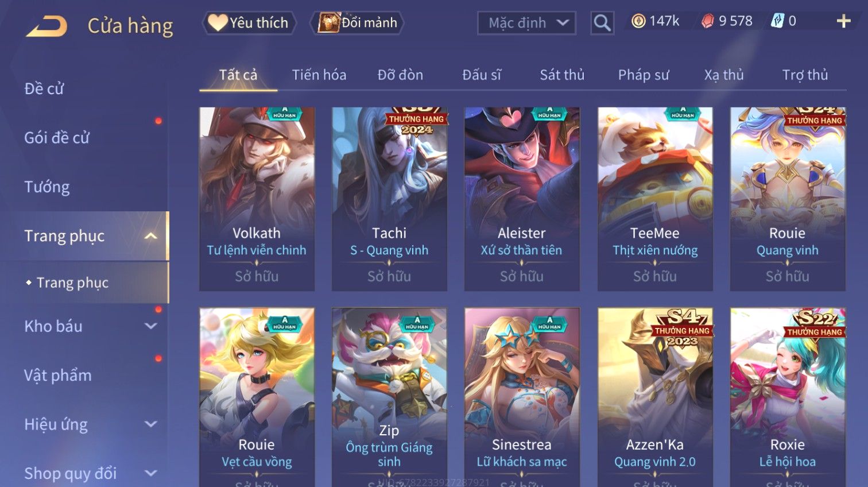Select the Pháp sư tab
Screen dimensions: 868x487
[643, 75]
